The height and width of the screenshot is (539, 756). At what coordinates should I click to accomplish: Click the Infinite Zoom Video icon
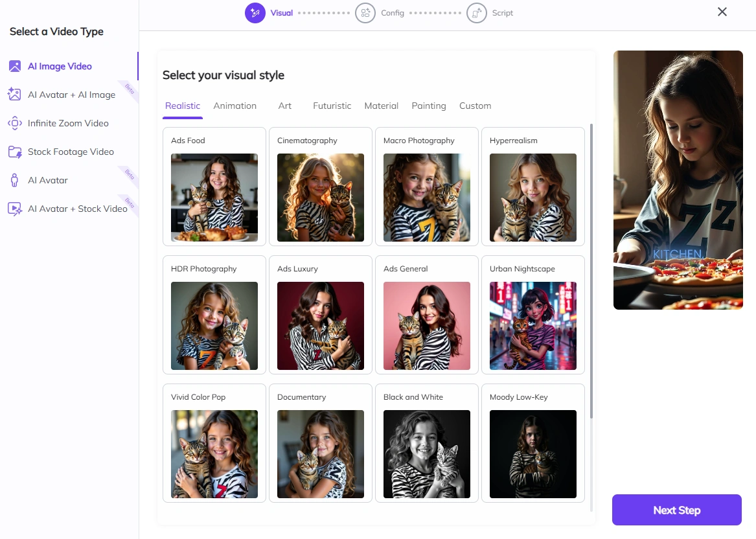click(15, 123)
